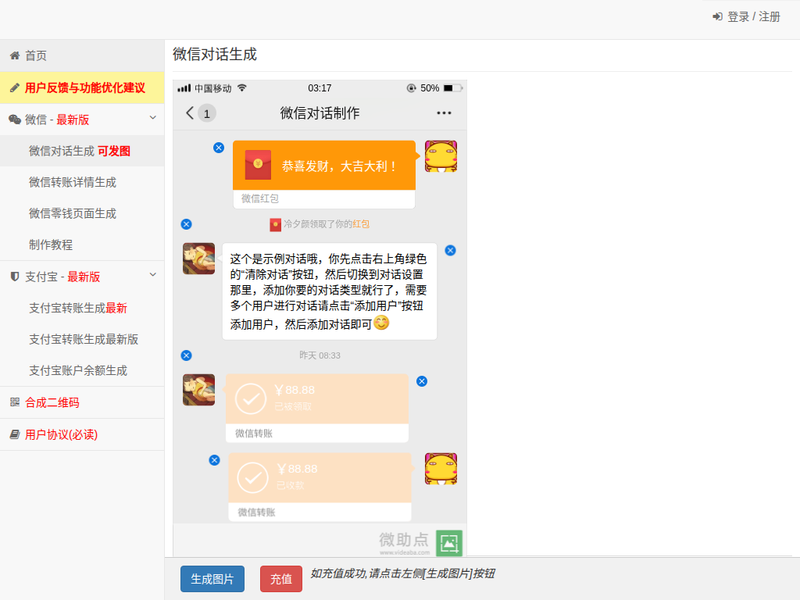
Task: Click the checkmark icon in 已被领取 transfer
Action: pyautogui.click(x=251, y=398)
